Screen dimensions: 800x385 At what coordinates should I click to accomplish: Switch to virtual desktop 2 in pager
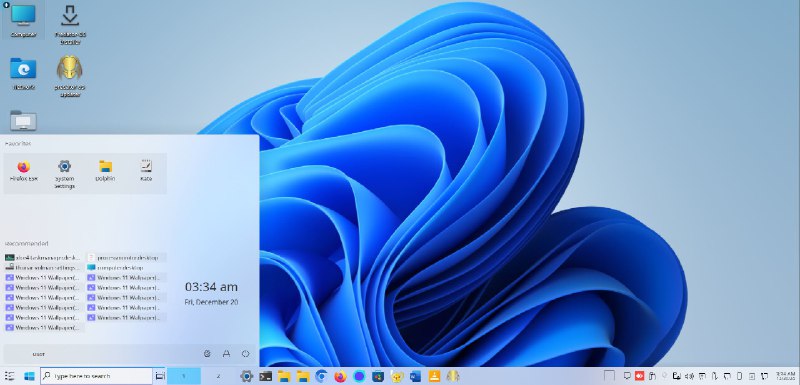tap(218, 376)
